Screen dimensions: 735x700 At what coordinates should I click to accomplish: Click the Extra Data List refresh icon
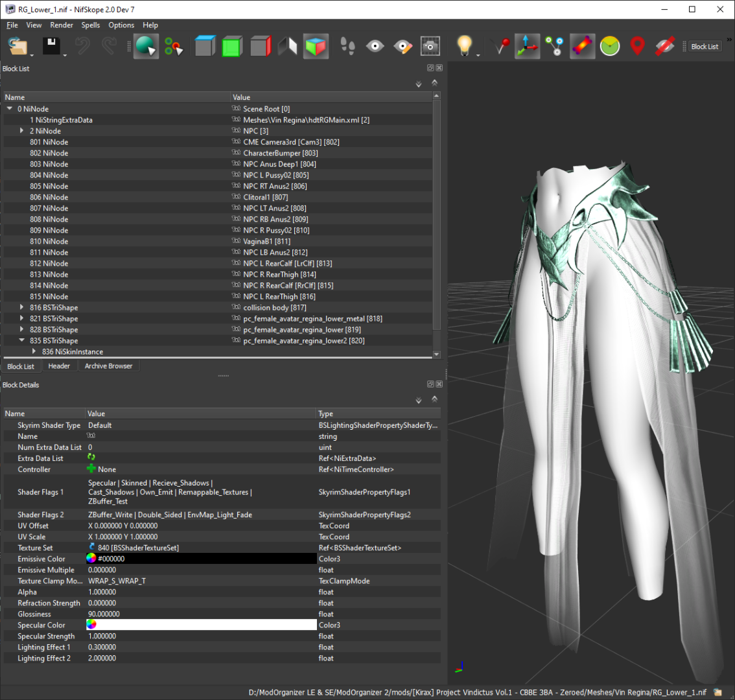(x=91, y=457)
